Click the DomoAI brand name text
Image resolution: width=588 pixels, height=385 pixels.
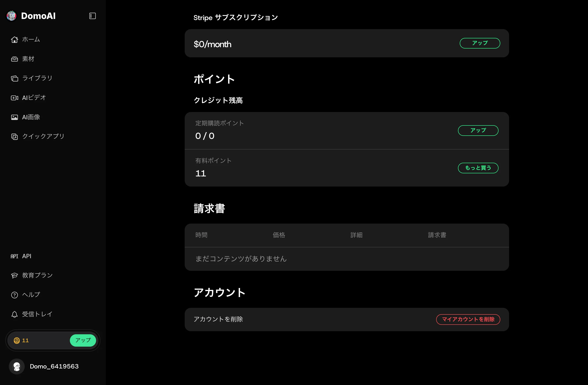click(x=38, y=16)
